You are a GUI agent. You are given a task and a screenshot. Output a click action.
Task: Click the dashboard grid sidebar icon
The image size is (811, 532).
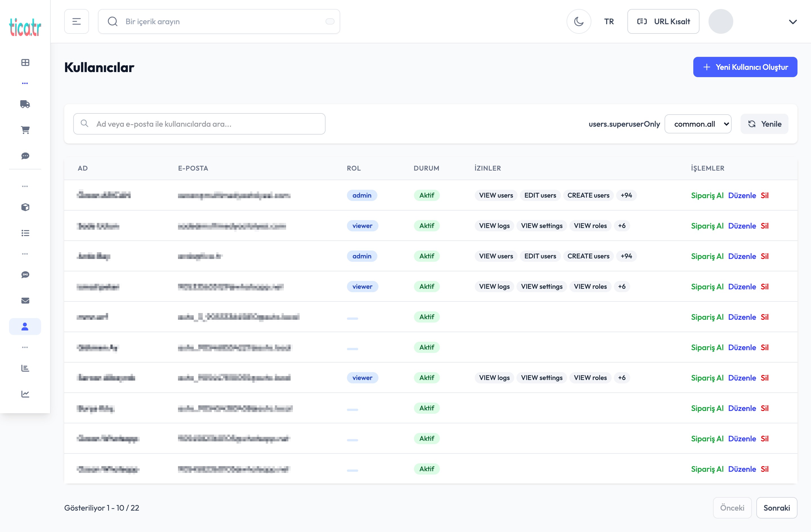25,62
